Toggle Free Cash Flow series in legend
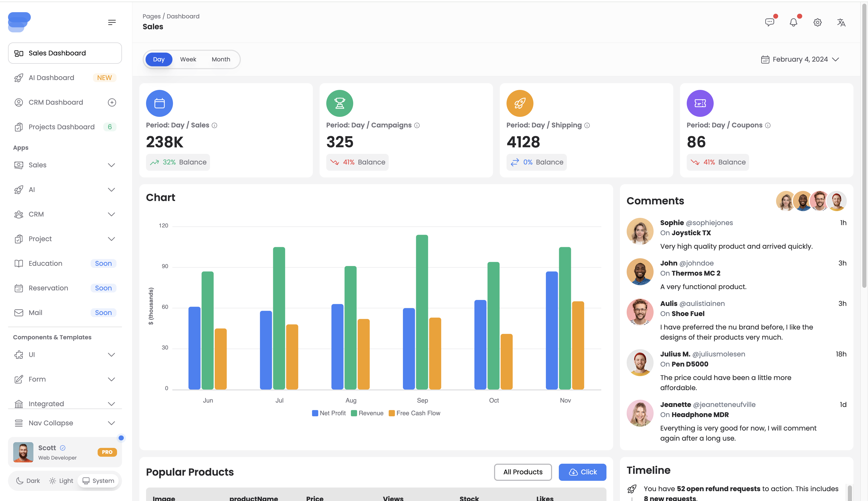The height and width of the screenshot is (501, 868). (414, 413)
